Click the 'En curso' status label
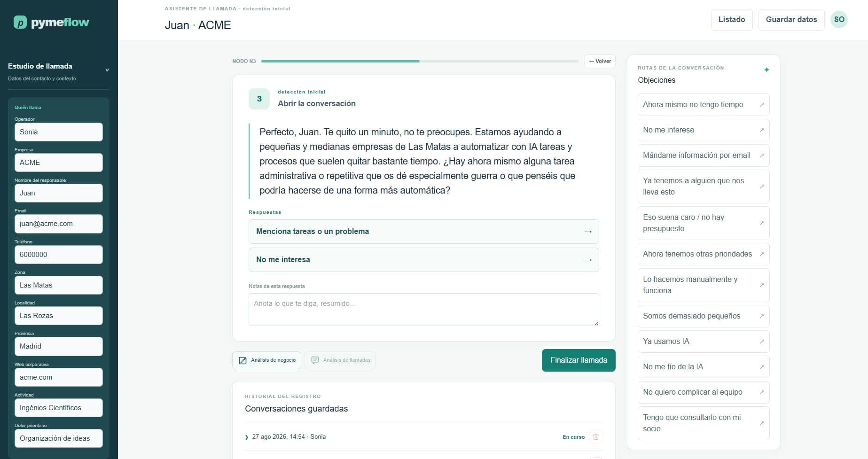 tap(573, 437)
